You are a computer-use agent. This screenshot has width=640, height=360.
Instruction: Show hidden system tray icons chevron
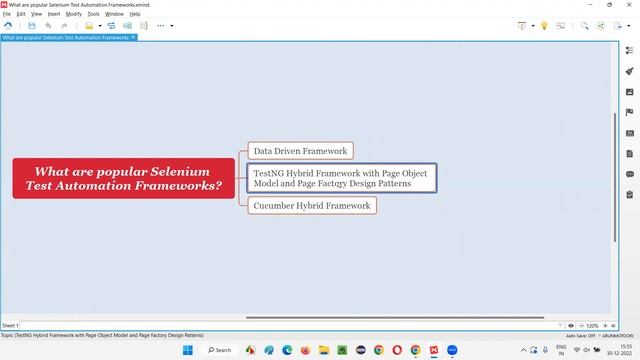pos(523,350)
